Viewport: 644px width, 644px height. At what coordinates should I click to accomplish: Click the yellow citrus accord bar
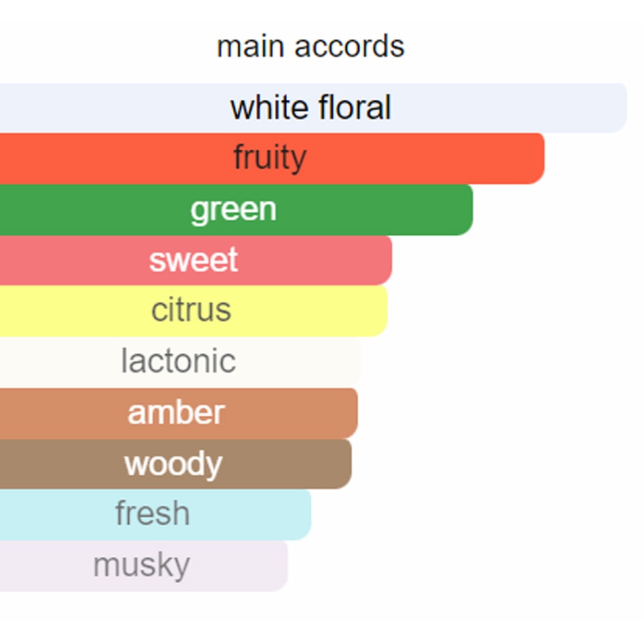click(194, 311)
